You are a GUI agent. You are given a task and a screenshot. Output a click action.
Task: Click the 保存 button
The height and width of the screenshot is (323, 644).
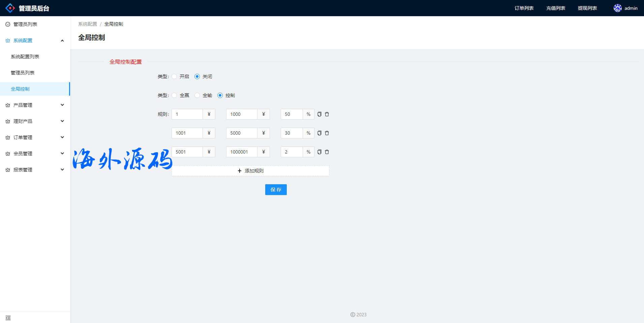[276, 190]
